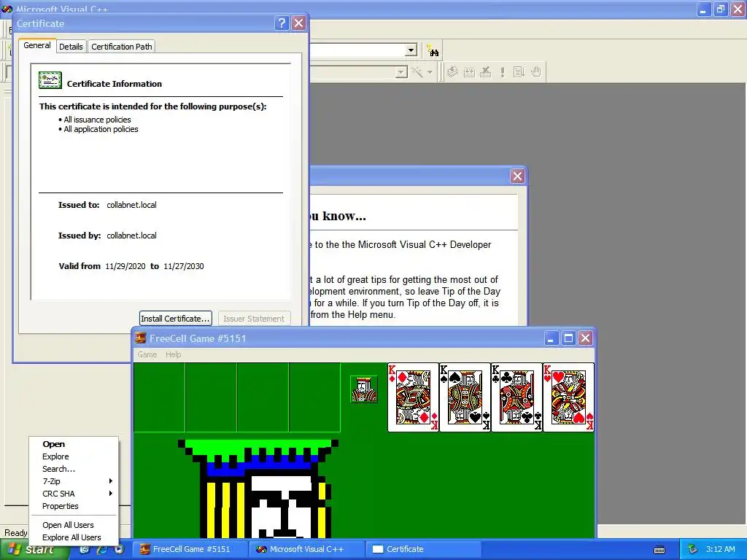The image size is (747, 560).
Task: Click the Build toolbar icon
Action: coord(469,72)
